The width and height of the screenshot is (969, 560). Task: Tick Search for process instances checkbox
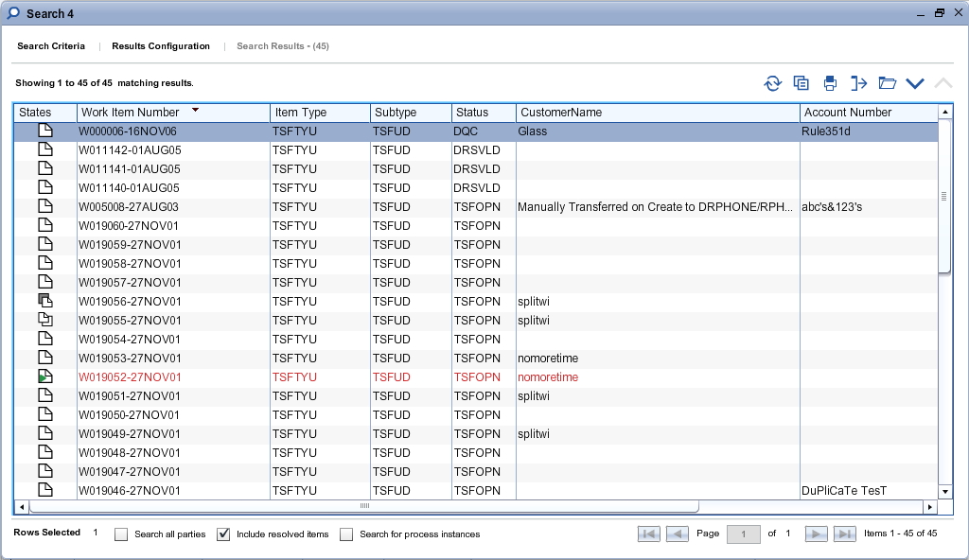coord(346,534)
